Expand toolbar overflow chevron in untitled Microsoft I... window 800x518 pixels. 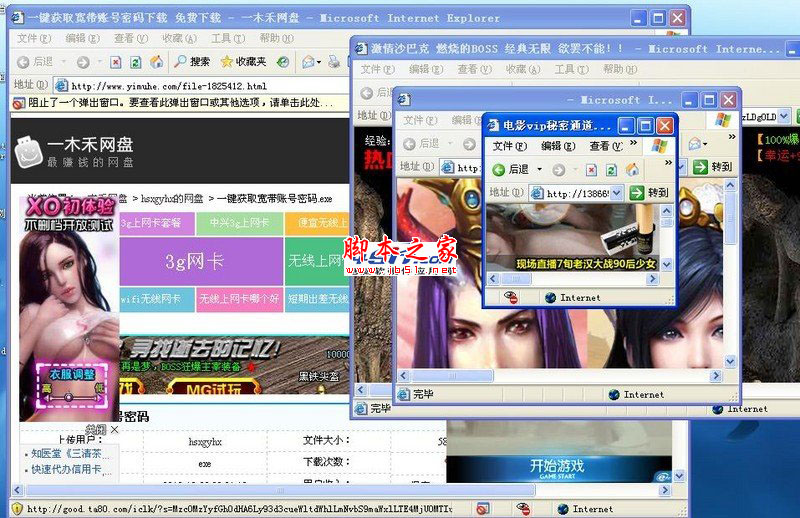732,137
